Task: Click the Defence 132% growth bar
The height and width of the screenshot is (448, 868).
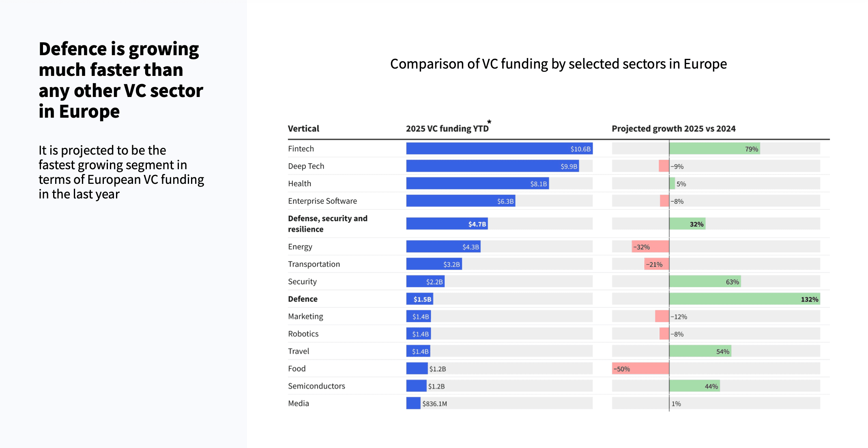Action: [744, 299]
